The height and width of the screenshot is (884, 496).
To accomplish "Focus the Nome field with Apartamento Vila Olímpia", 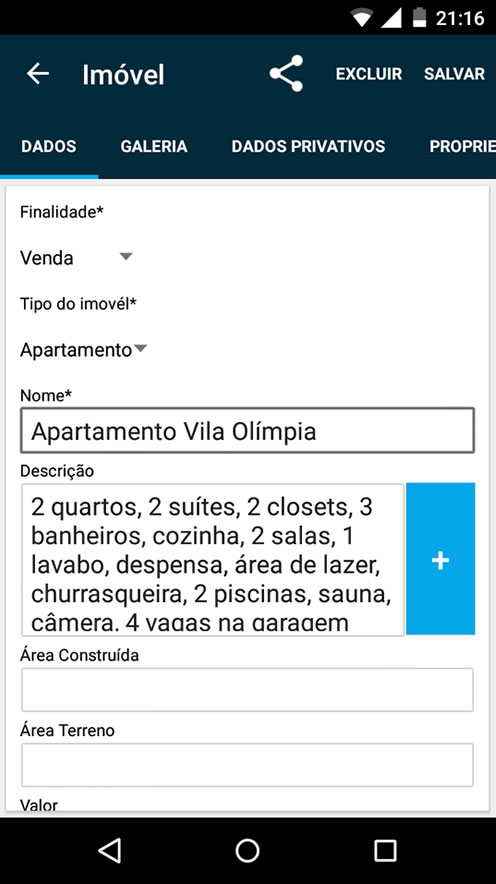I will [247, 431].
